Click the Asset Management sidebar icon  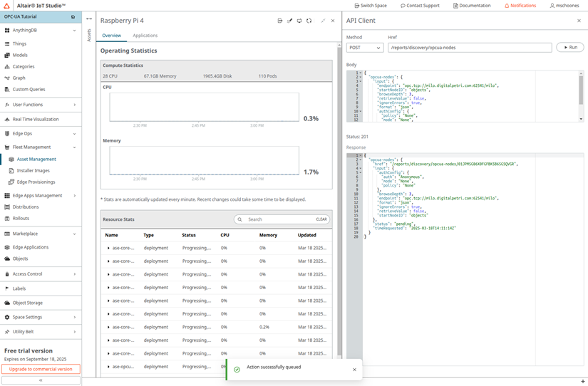11,160
